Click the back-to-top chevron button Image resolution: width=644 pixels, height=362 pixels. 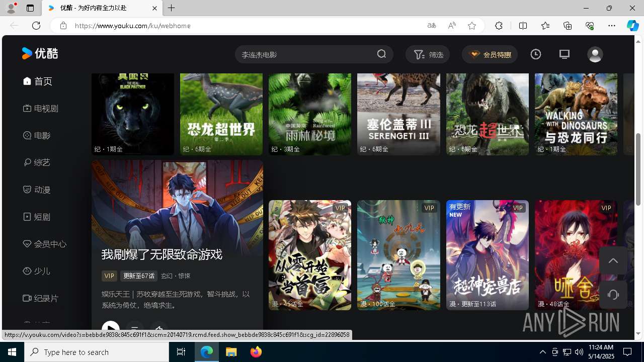(613, 260)
